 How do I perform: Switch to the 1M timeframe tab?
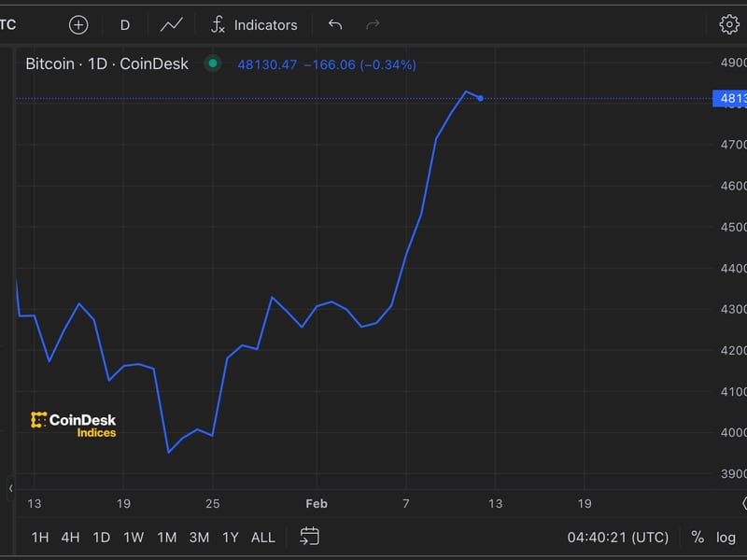[x=165, y=537]
